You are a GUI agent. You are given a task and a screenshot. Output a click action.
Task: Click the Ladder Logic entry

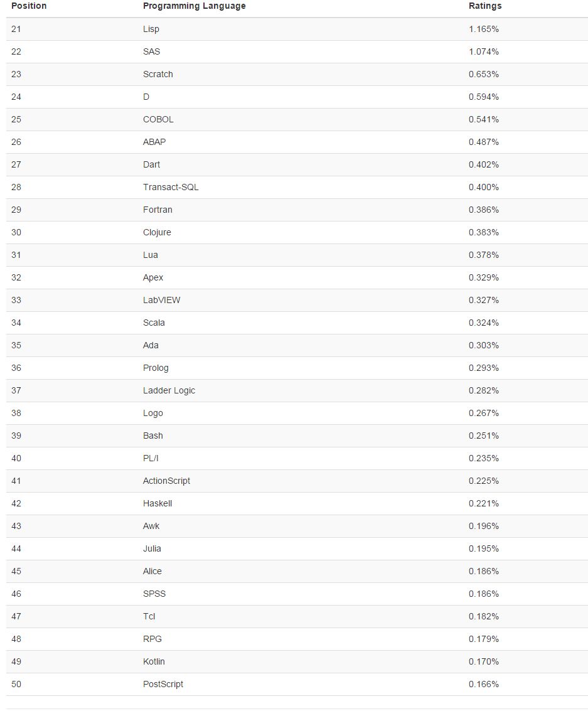pos(169,390)
